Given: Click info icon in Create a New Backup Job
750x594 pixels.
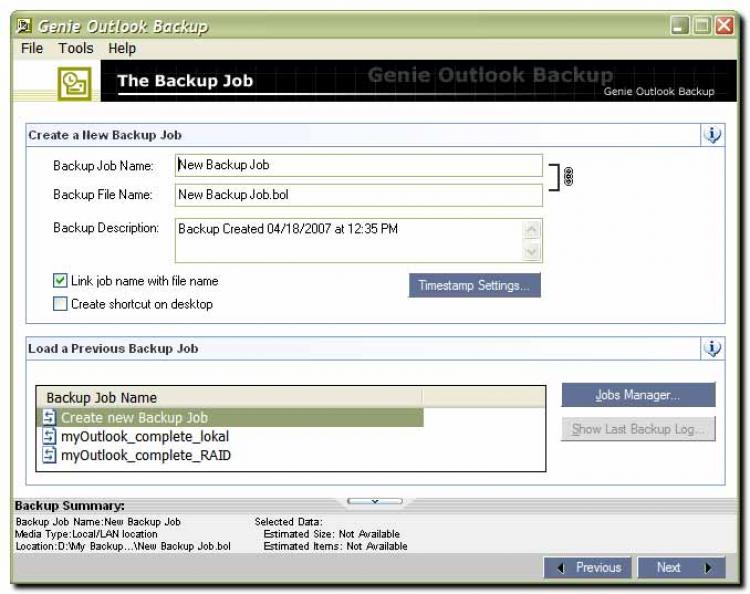Looking at the screenshot, I should point(712,135).
